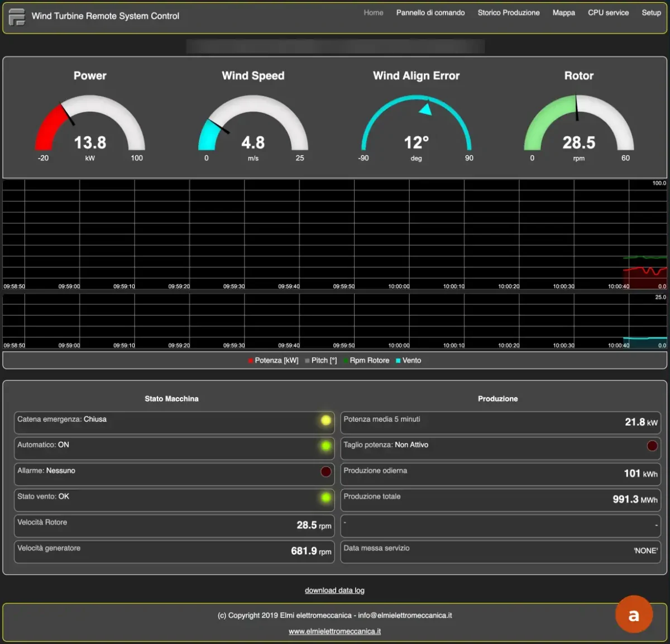Open Storico Produzione page
The height and width of the screenshot is (644, 670).
[509, 13]
